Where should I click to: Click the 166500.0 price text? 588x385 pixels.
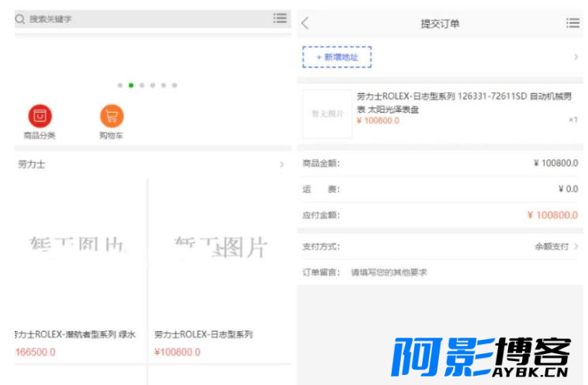click(x=35, y=352)
